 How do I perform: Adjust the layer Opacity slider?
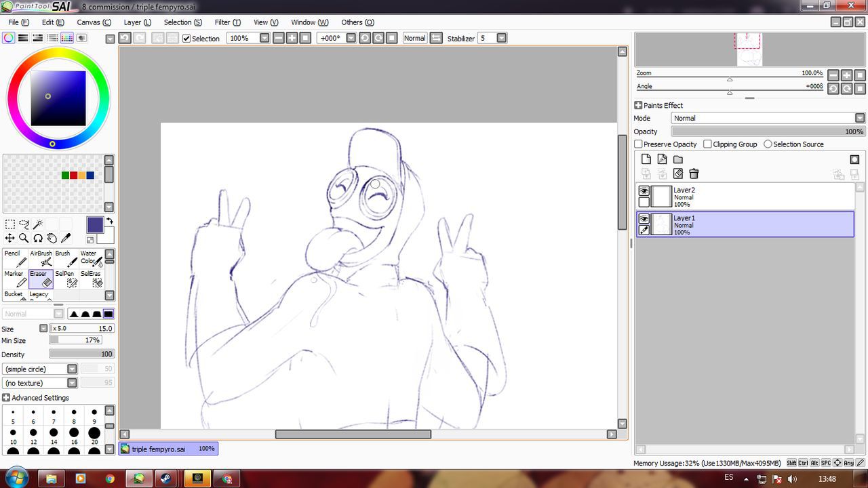(x=768, y=131)
